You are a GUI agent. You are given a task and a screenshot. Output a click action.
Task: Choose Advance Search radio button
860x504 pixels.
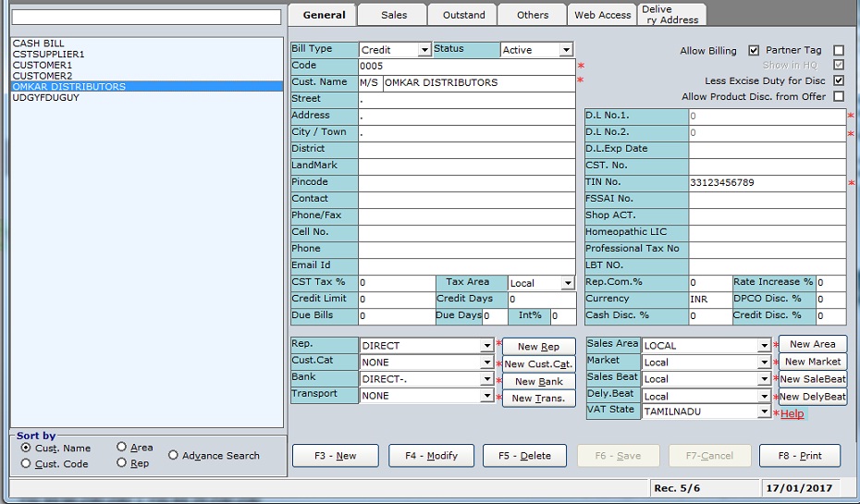point(174,455)
